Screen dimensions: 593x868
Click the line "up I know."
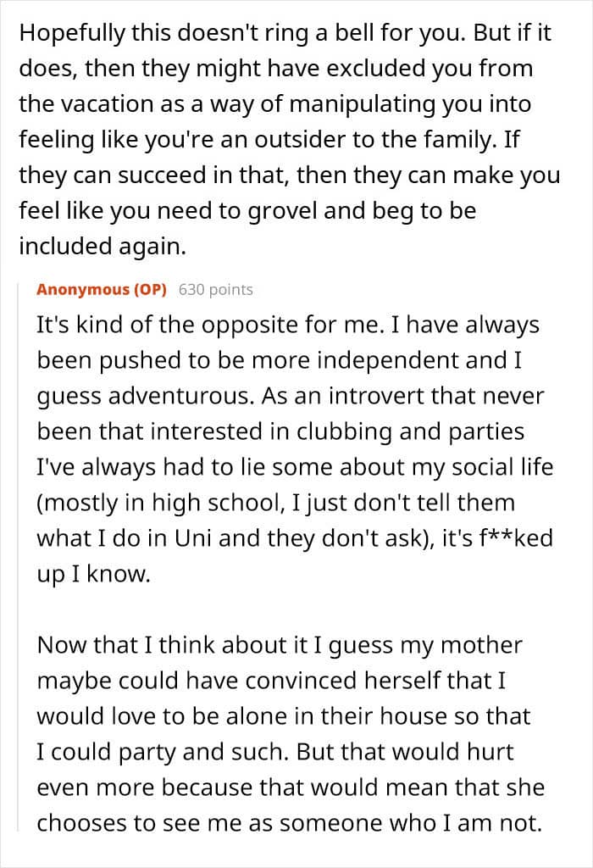(x=93, y=574)
